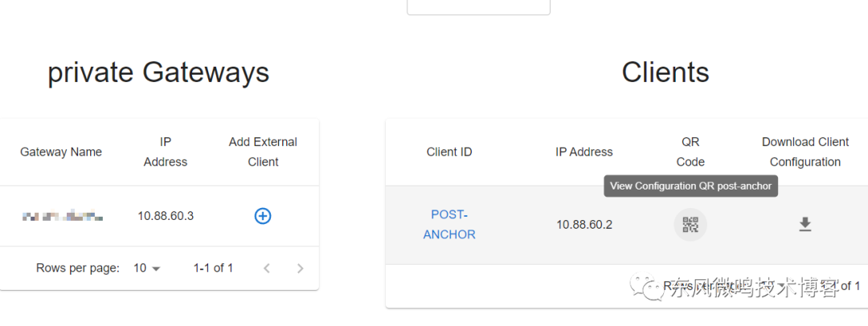Viewport: 868px width, 326px height.
Task: Open the QR code for post-anchor
Action: 690,225
